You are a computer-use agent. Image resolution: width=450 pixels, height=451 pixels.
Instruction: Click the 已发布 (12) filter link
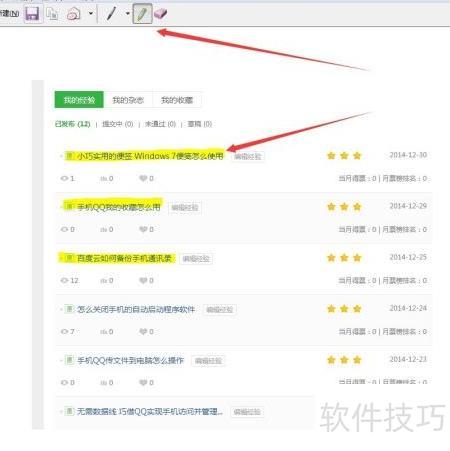(x=72, y=124)
